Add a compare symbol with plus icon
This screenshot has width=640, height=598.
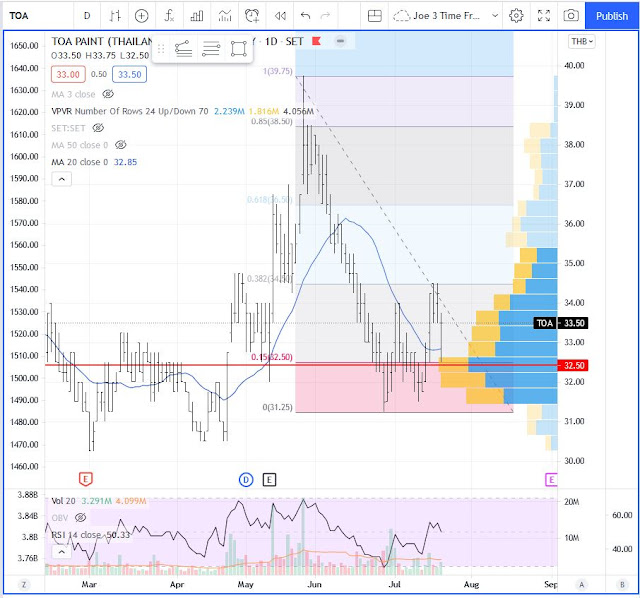tap(142, 16)
